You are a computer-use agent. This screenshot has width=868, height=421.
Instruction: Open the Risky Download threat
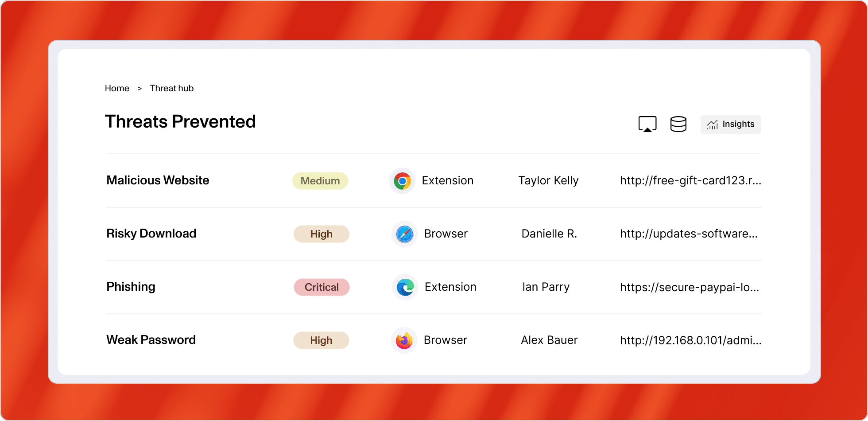(x=151, y=234)
